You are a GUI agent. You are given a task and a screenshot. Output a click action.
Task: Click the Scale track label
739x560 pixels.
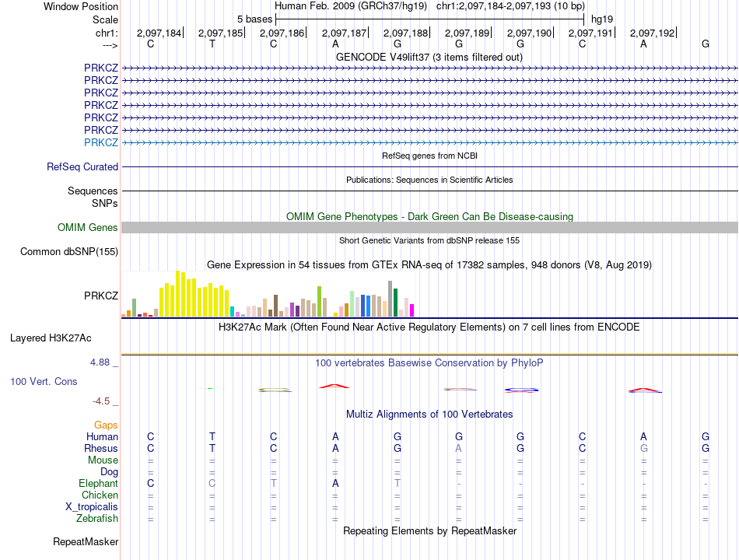pos(105,19)
